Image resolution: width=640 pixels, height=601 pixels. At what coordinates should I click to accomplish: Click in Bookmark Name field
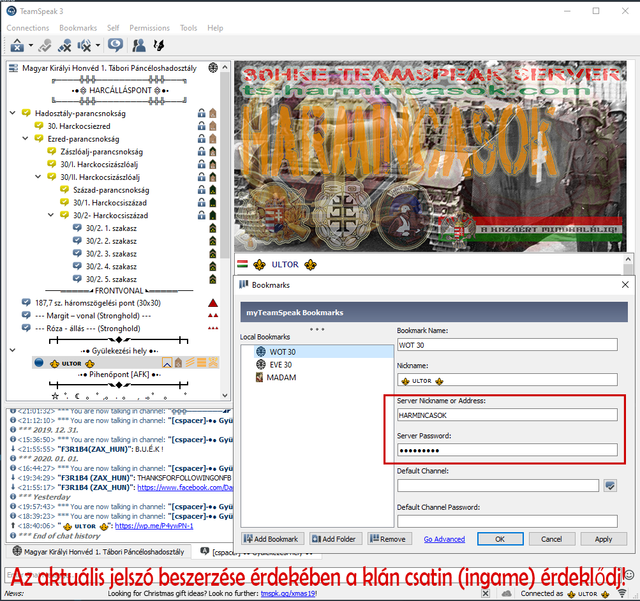click(507, 345)
